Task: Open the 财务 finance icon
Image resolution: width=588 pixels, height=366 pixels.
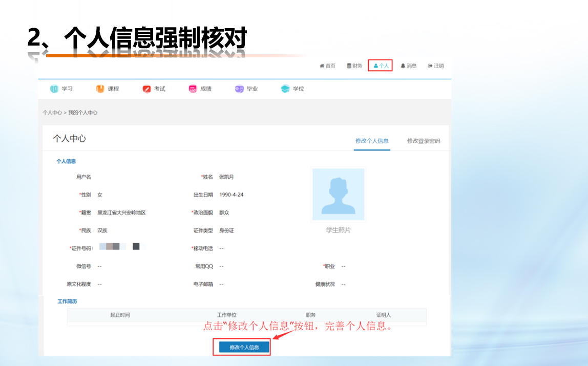Action: point(349,66)
